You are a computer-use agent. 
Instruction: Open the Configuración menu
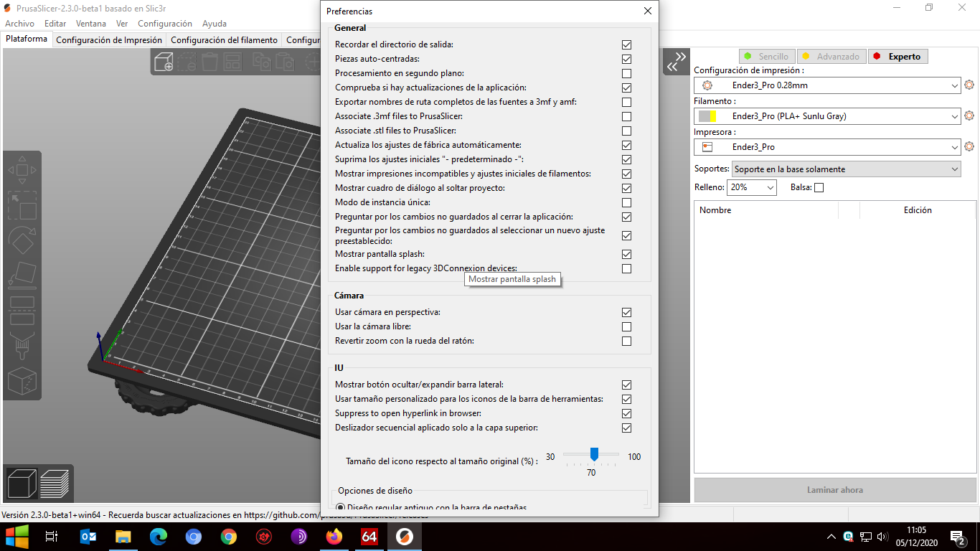coord(164,23)
